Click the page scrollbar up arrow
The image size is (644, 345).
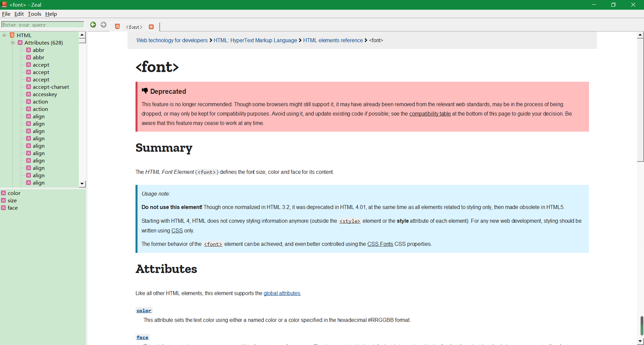[640, 35]
